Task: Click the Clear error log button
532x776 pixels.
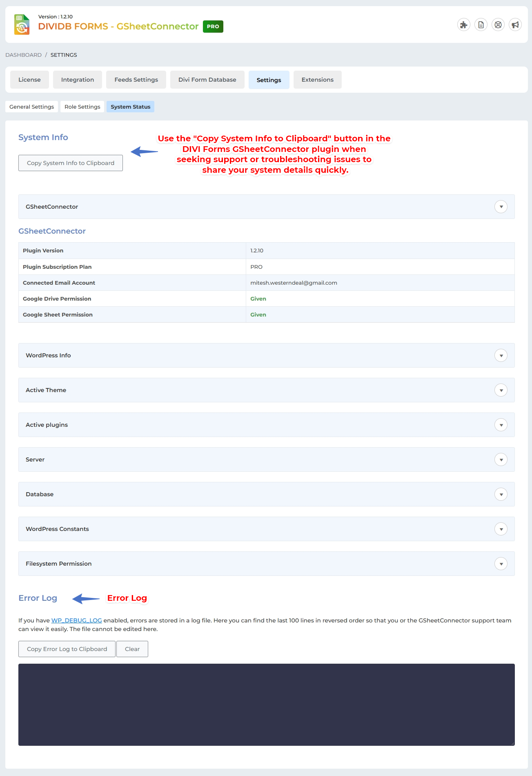Action: (x=132, y=649)
